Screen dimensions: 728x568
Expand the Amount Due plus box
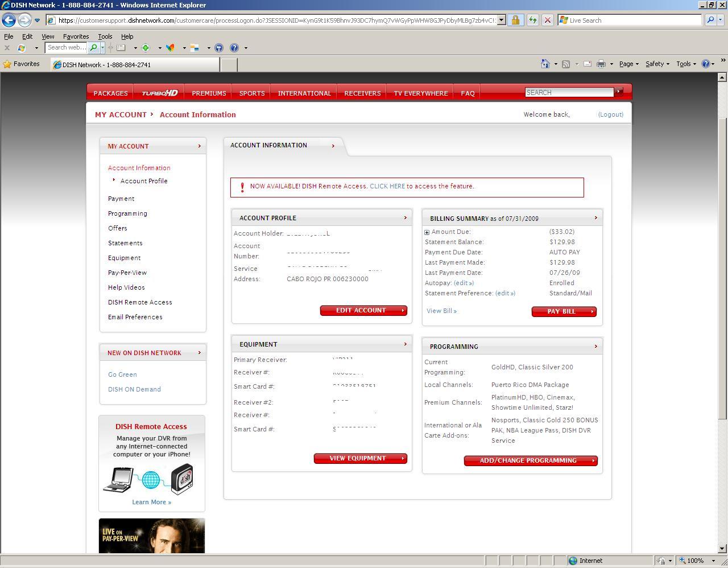pyautogui.click(x=427, y=232)
